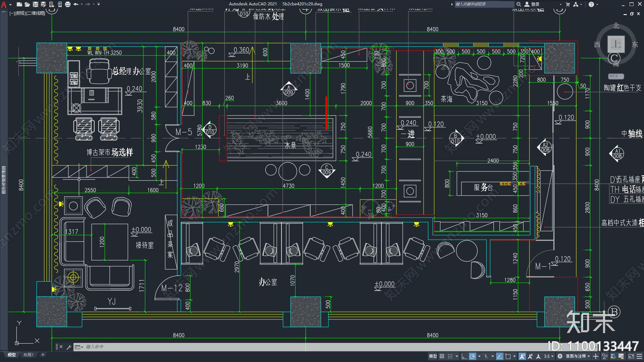The image size is (644, 362).
Task: Switch to the 布局1 layout tab
Action: [x=28, y=355]
